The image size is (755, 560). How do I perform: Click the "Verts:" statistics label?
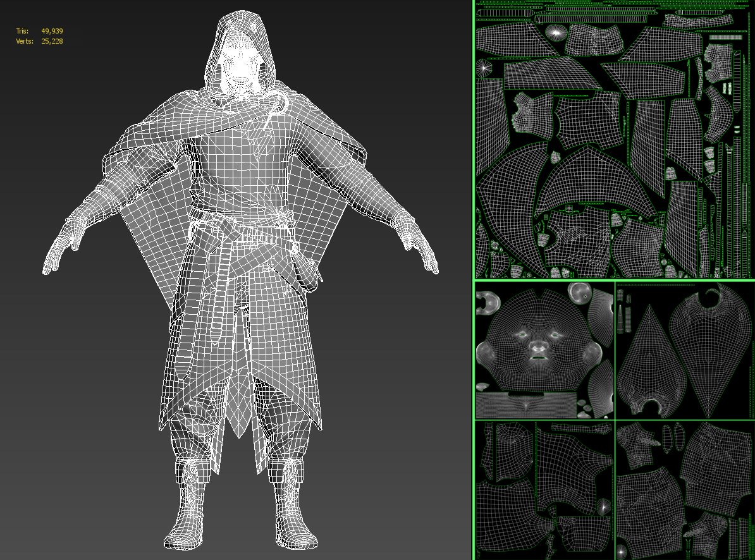coord(25,41)
